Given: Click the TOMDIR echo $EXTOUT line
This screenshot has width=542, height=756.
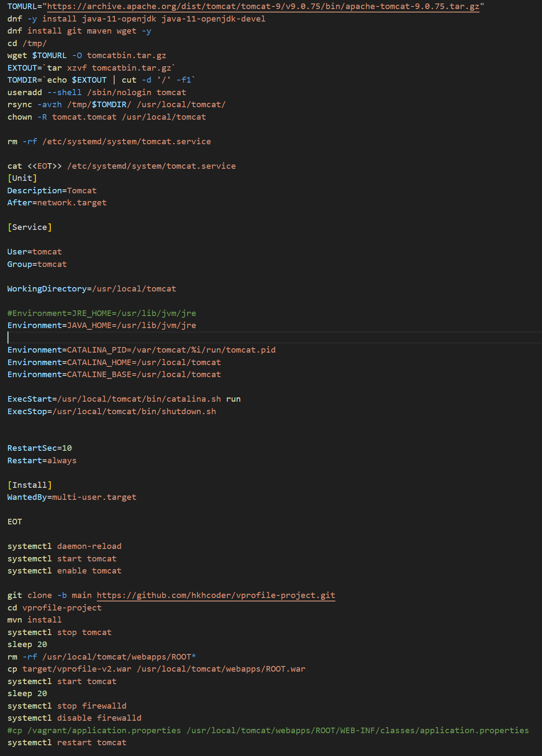Looking at the screenshot, I should [x=102, y=80].
